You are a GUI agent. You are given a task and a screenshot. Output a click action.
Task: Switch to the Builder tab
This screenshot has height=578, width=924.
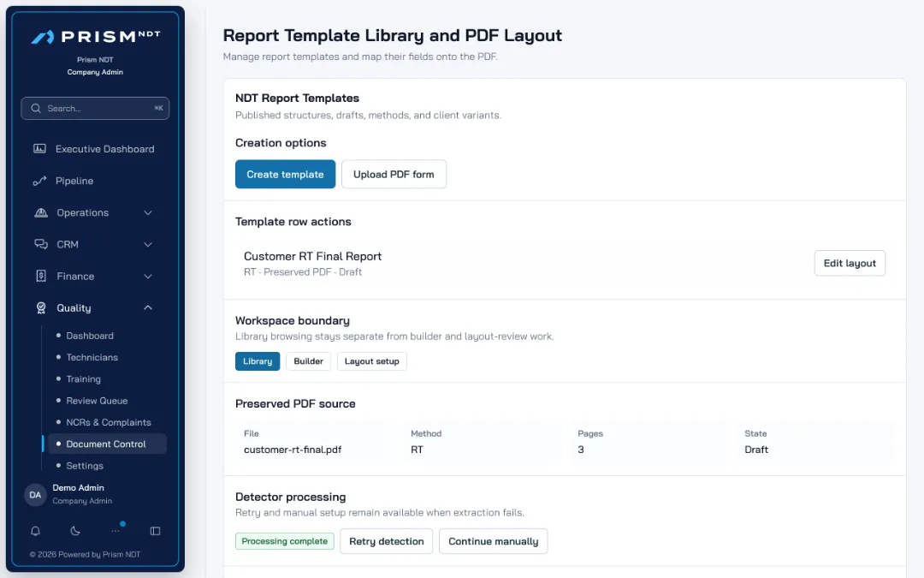pyautogui.click(x=308, y=361)
